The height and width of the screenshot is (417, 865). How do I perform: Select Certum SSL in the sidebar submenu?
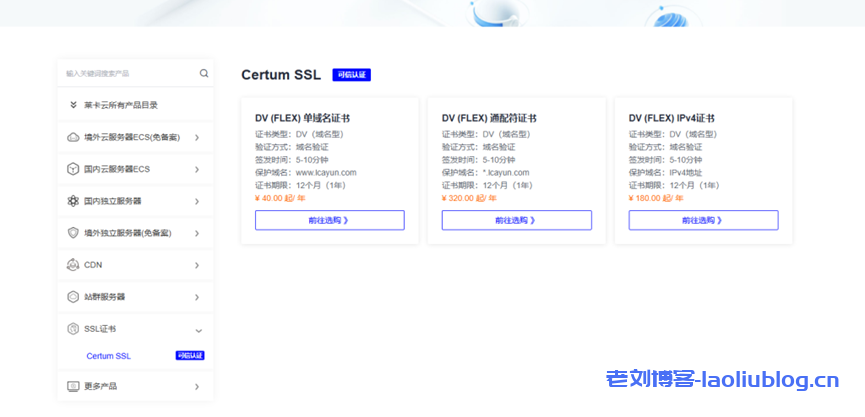coord(109,356)
